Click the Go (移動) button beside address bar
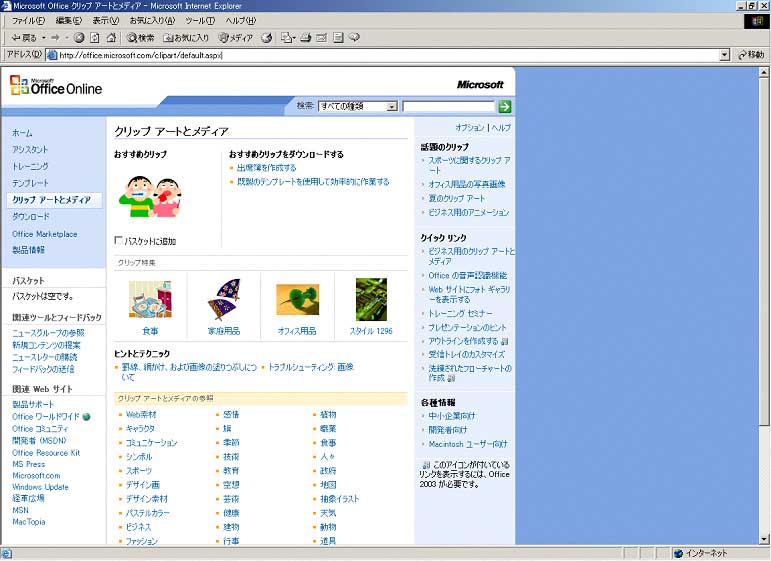This screenshot has width=771, height=562. tap(751, 55)
